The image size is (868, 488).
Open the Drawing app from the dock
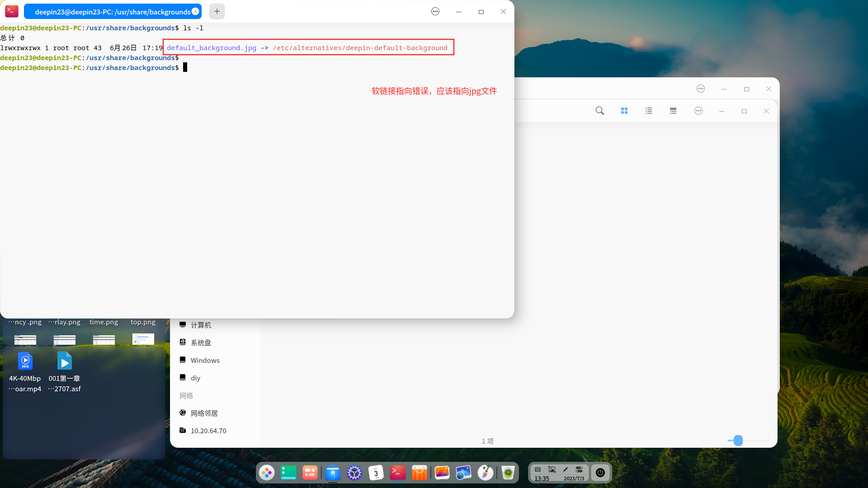click(x=486, y=473)
